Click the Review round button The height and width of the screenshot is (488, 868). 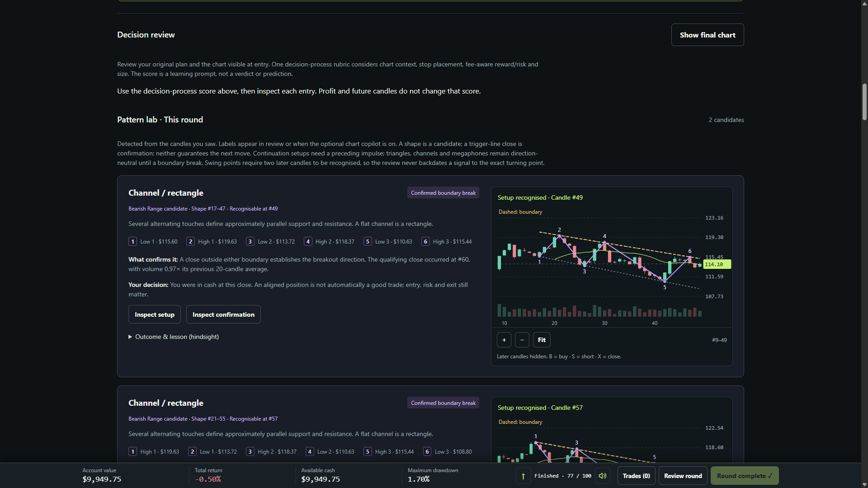[683, 476]
